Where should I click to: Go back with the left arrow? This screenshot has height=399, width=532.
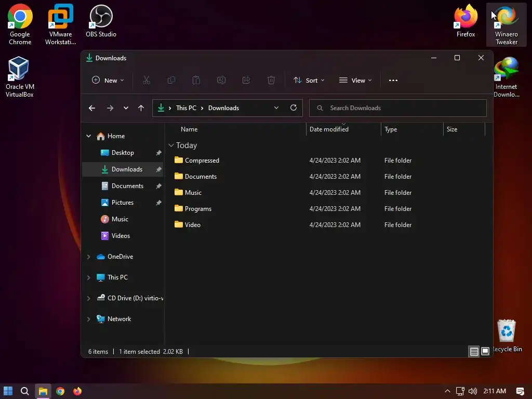[x=92, y=108]
